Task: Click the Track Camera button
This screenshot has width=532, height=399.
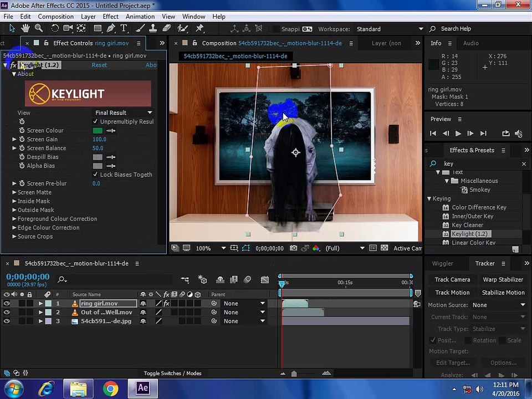Action: [x=452, y=279]
